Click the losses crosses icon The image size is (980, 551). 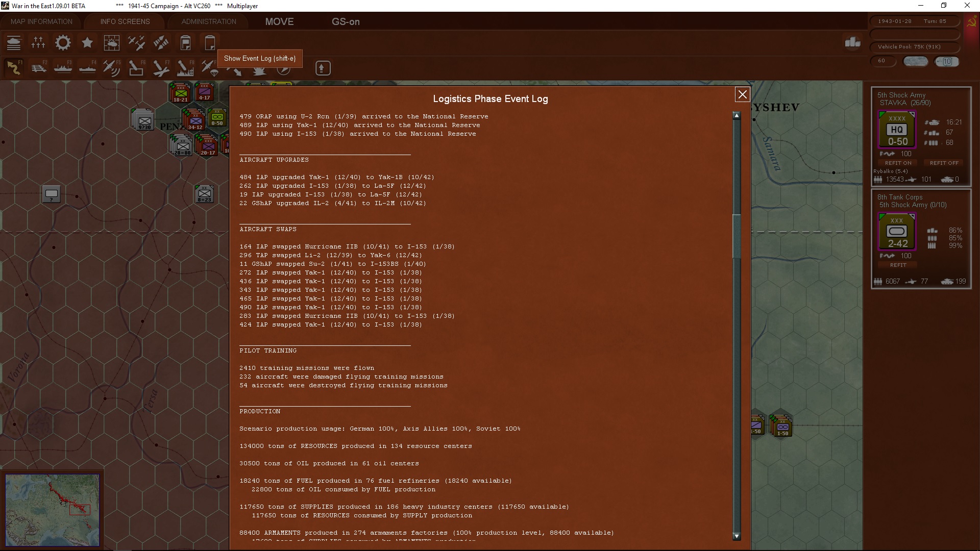(38, 43)
